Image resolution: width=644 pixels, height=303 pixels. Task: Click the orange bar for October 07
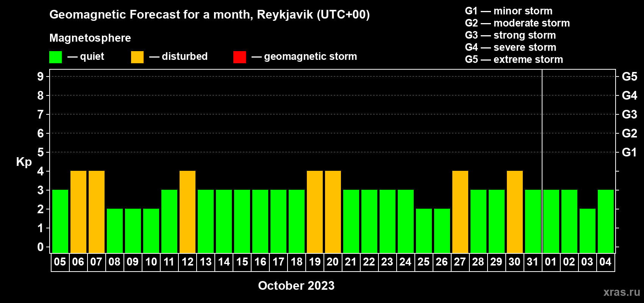(x=97, y=212)
